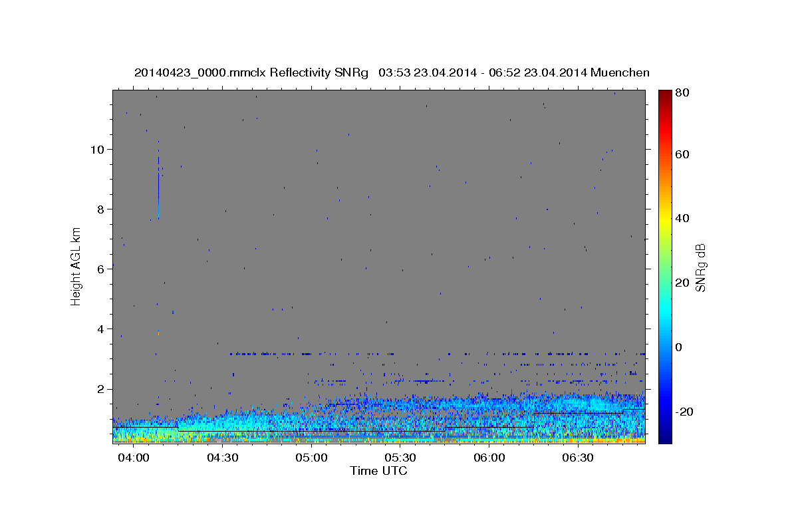Click the colorbar value 20 label
This screenshot has height=532, width=798.
(x=682, y=283)
